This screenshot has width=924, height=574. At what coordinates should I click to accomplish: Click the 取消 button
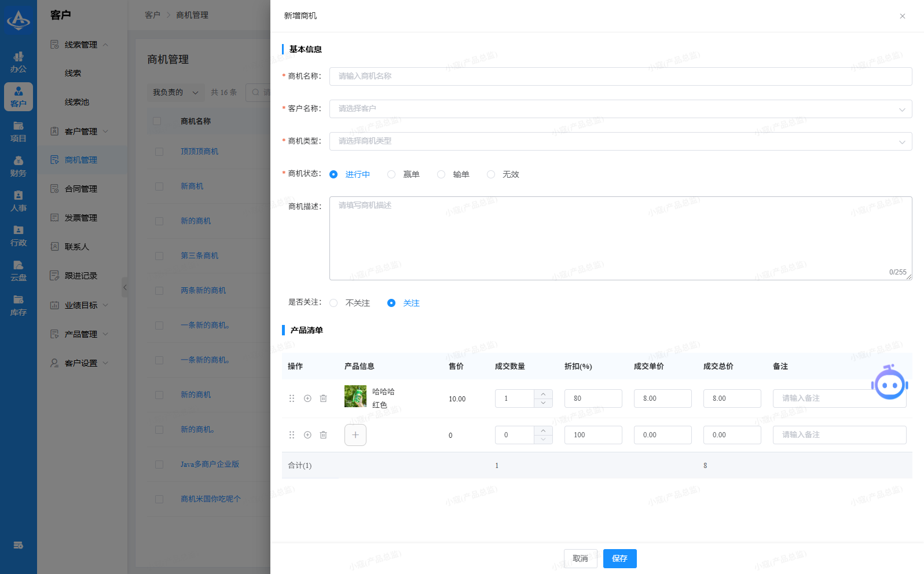[580, 558]
